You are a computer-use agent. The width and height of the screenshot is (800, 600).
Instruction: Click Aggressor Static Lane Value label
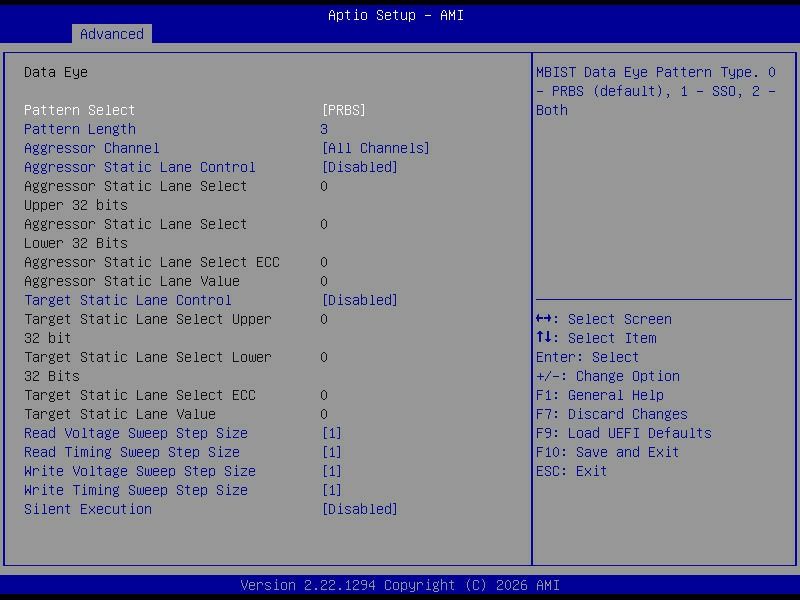[x=132, y=281]
